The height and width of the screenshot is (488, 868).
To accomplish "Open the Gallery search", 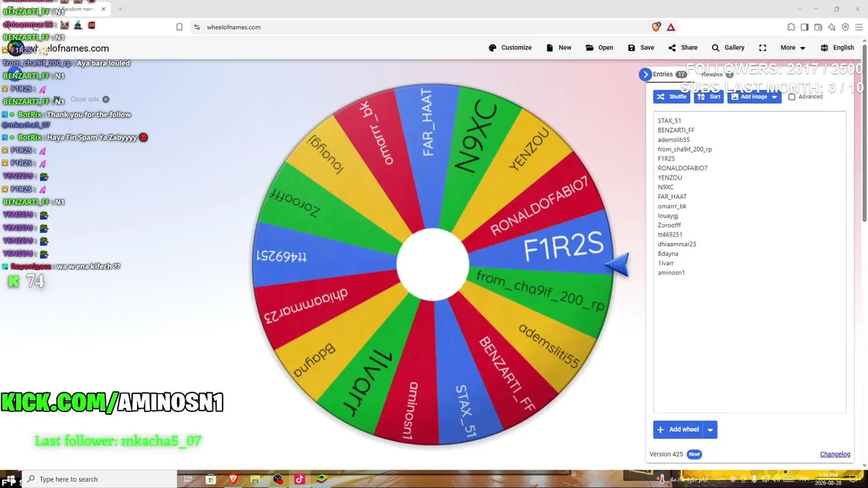I will (728, 47).
